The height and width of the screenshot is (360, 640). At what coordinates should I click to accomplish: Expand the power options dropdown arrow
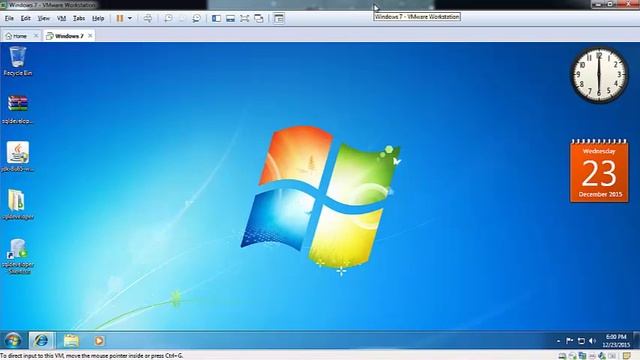tap(130, 18)
